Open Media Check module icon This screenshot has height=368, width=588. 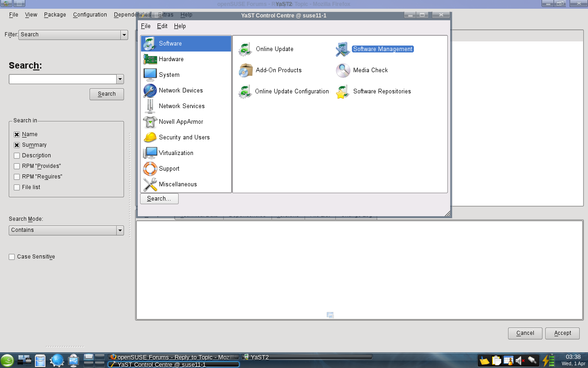tap(343, 70)
